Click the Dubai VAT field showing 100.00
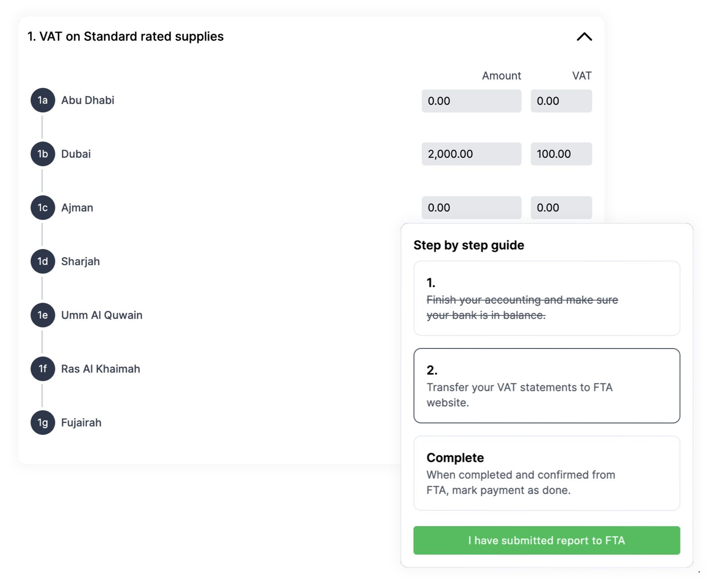This screenshot has width=714, height=588. coord(561,154)
